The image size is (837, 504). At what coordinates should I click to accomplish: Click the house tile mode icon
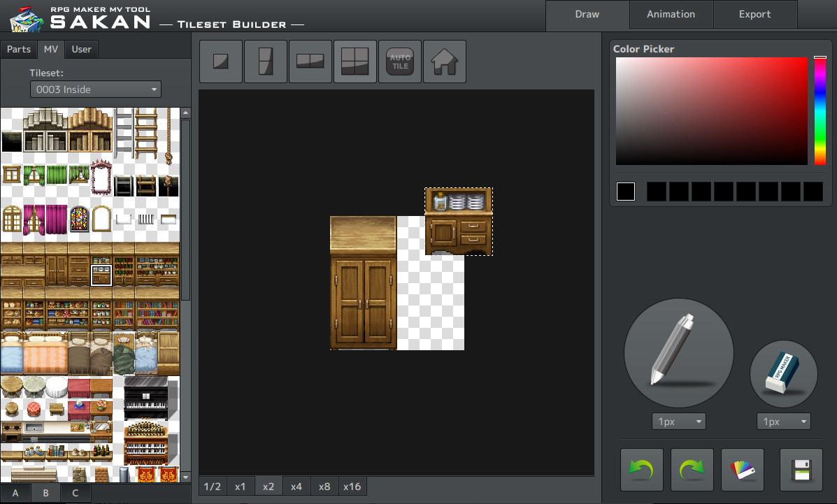pos(444,62)
